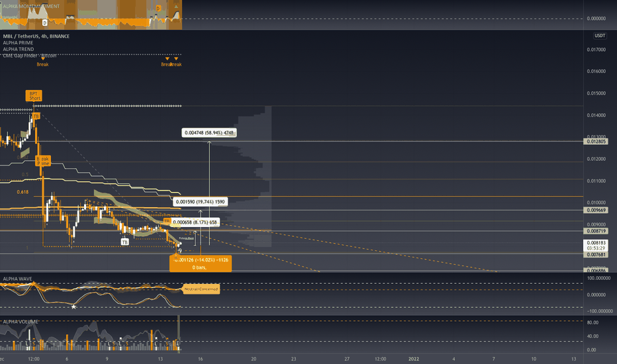The height and width of the screenshot is (364, 617).
Task: Click the orange TB marker under BPT Short
Action: click(x=36, y=116)
